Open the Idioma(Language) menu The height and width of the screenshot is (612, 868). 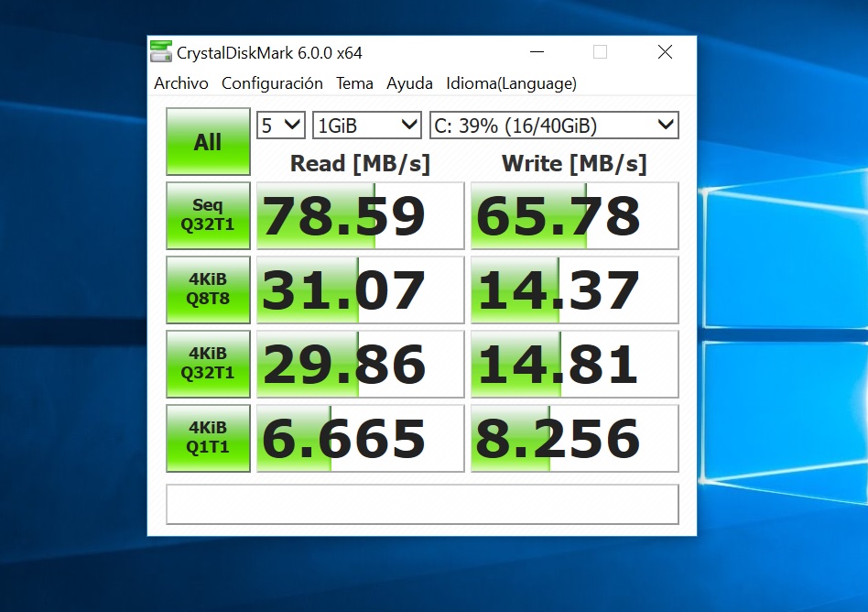(511, 83)
